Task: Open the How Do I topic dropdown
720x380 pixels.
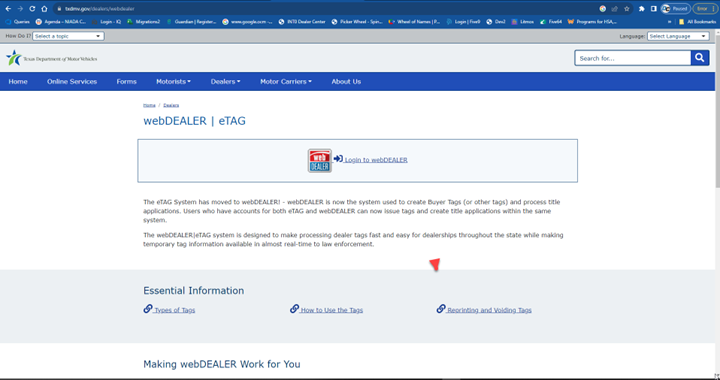Action: pyautogui.click(x=68, y=36)
